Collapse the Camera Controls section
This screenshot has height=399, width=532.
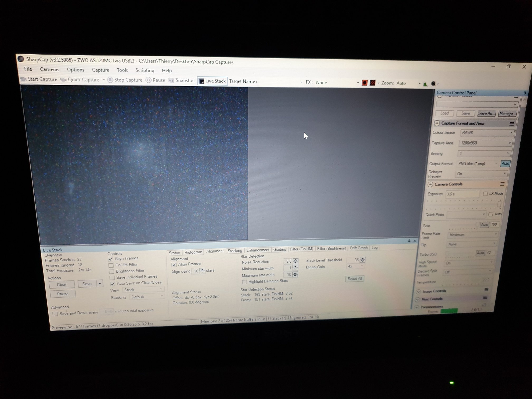430,184
